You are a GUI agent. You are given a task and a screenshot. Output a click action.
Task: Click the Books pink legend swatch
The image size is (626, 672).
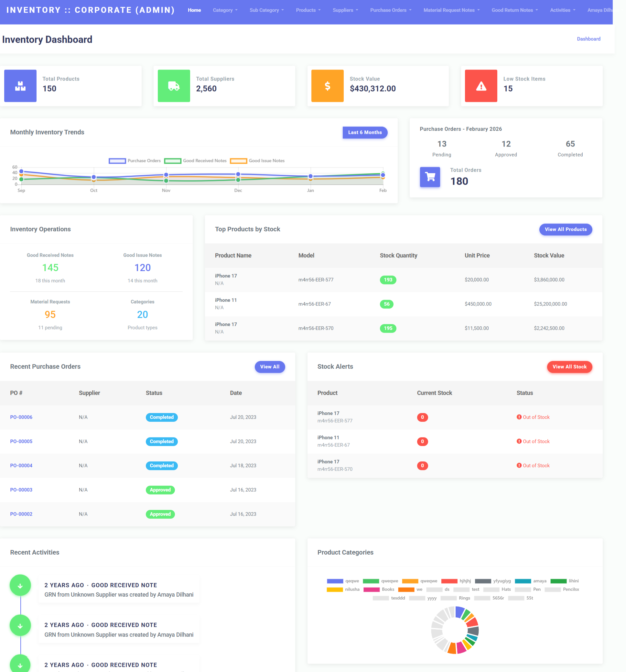(x=372, y=590)
